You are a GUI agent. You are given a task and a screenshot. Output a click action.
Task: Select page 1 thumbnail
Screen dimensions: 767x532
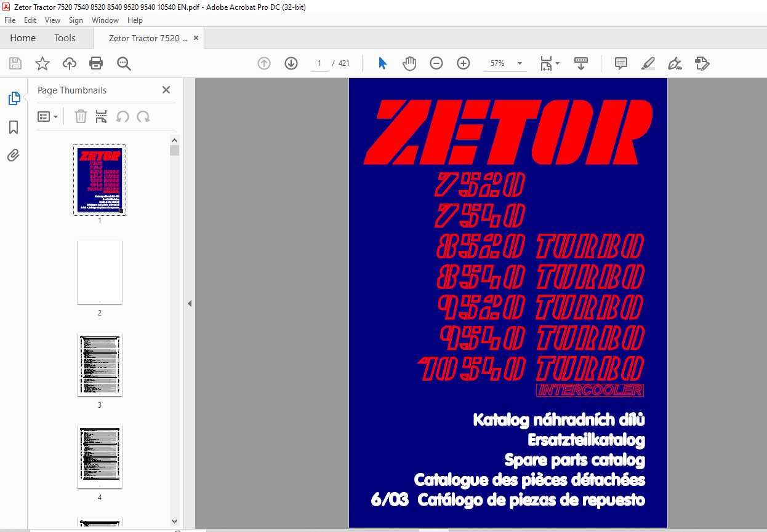[x=100, y=180]
